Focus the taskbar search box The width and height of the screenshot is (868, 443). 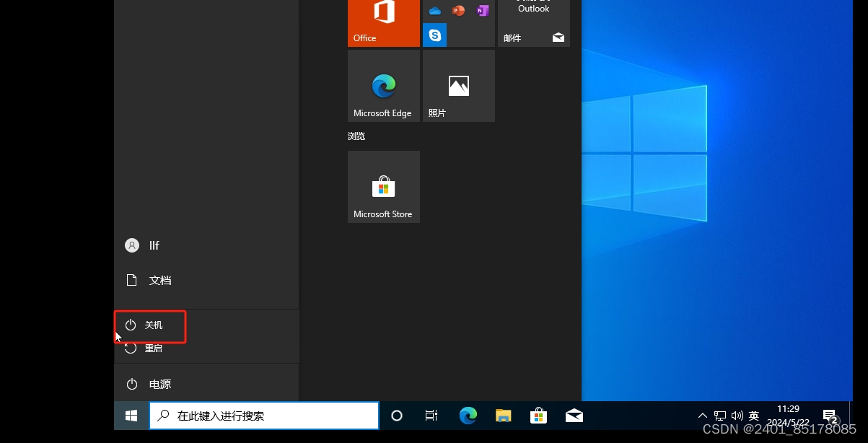click(264, 416)
